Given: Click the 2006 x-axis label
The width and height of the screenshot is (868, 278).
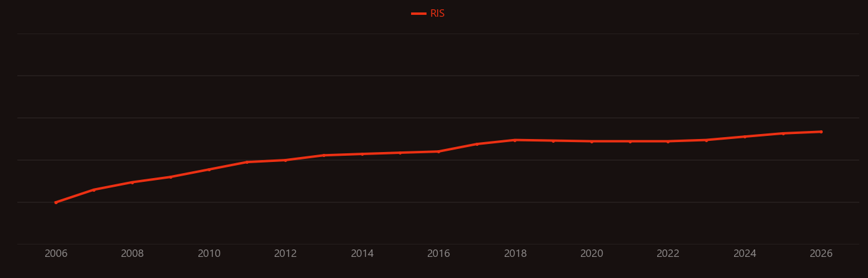Looking at the screenshot, I should point(56,254).
